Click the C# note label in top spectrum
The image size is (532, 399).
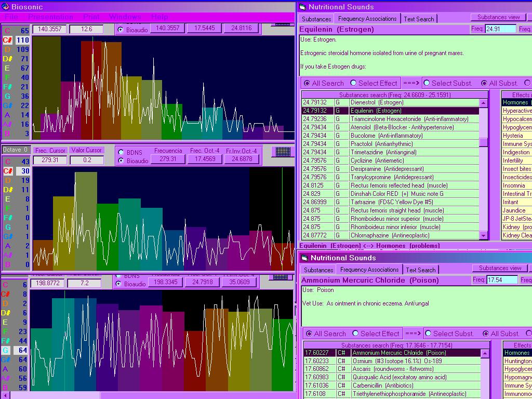tap(7, 40)
